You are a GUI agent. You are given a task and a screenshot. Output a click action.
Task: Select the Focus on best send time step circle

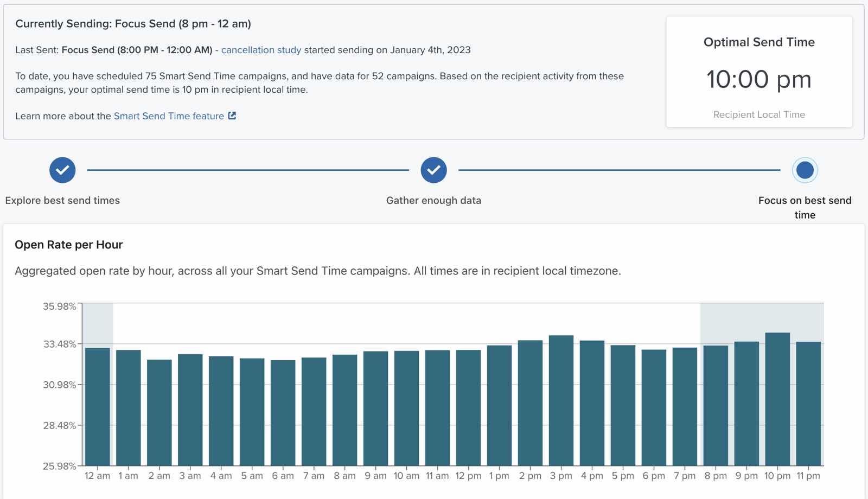click(x=805, y=170)
